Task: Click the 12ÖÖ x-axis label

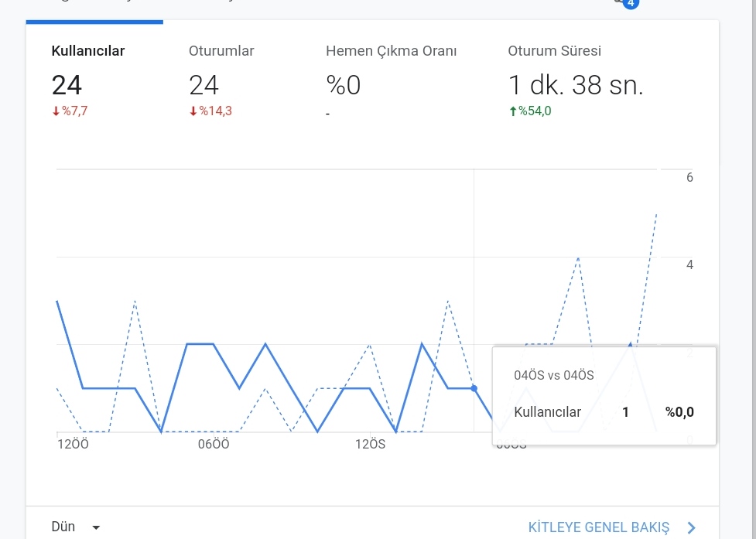Action: (73, 444)
